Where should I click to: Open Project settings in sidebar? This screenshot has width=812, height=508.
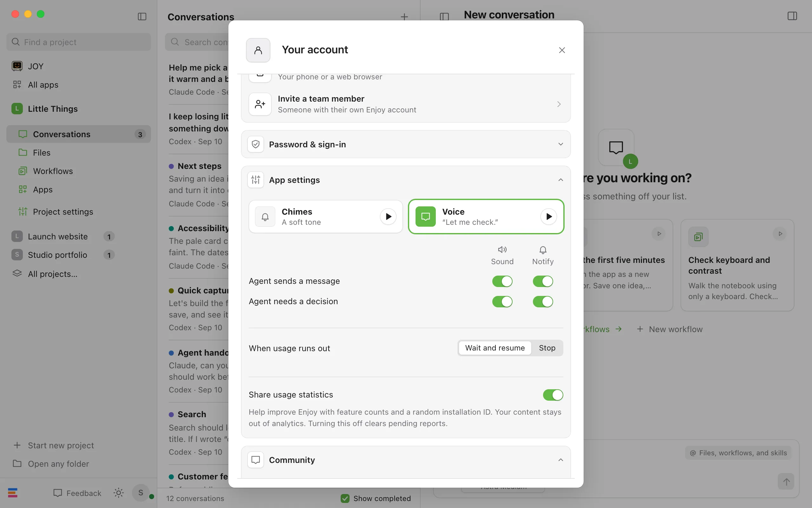(x=79, y=212)
